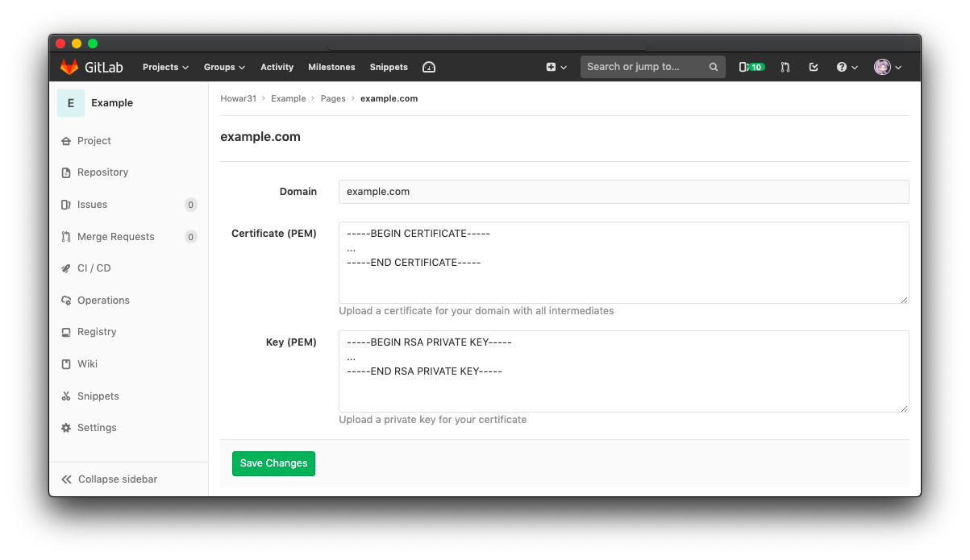Viewport: 970px width, 560px height.
Task: Click the GitLab fox logo
Action: click(69, 67)
